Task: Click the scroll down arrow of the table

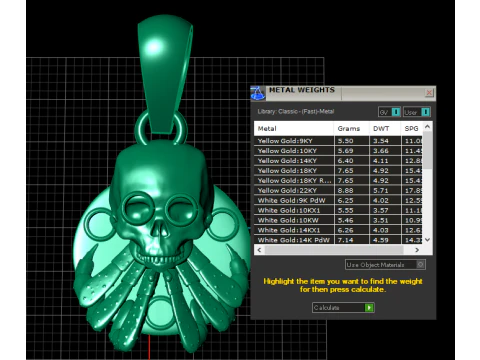Action: click(x=428, y=240)
